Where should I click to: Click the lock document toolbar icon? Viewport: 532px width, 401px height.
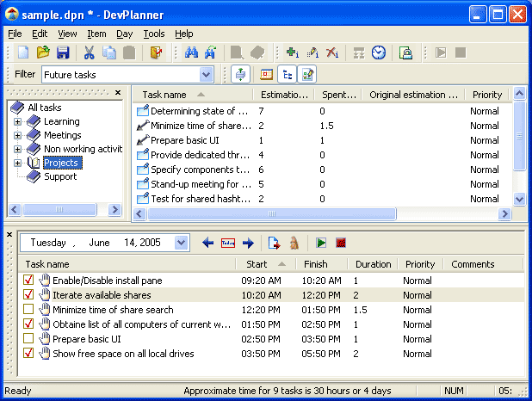pyautogui.click(x=405, y=52)
